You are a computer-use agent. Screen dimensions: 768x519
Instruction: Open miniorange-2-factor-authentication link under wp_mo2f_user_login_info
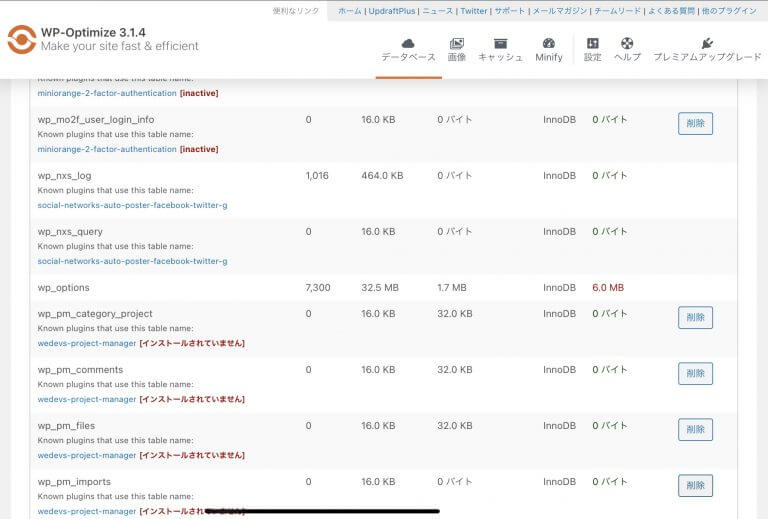(x=107, y=149)
